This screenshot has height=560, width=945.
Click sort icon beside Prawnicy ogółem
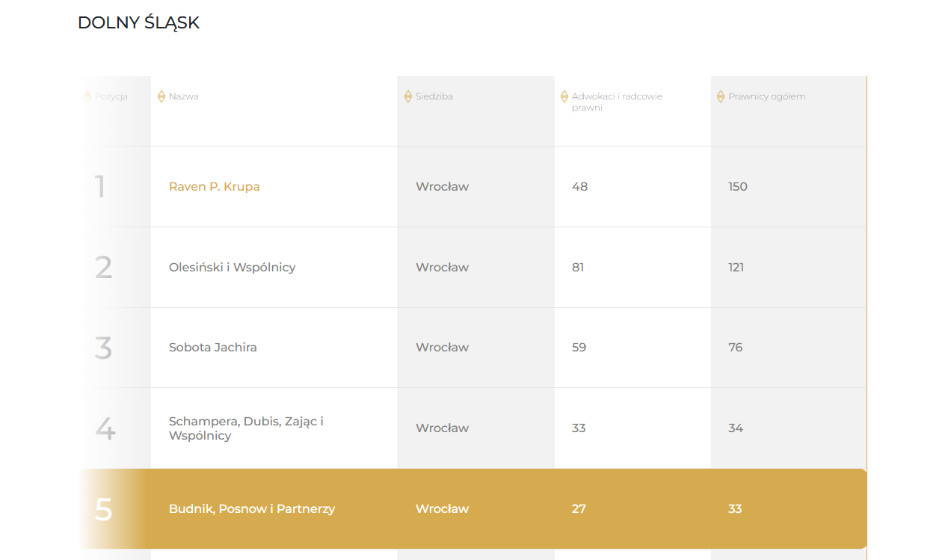[x=721, y=96]
